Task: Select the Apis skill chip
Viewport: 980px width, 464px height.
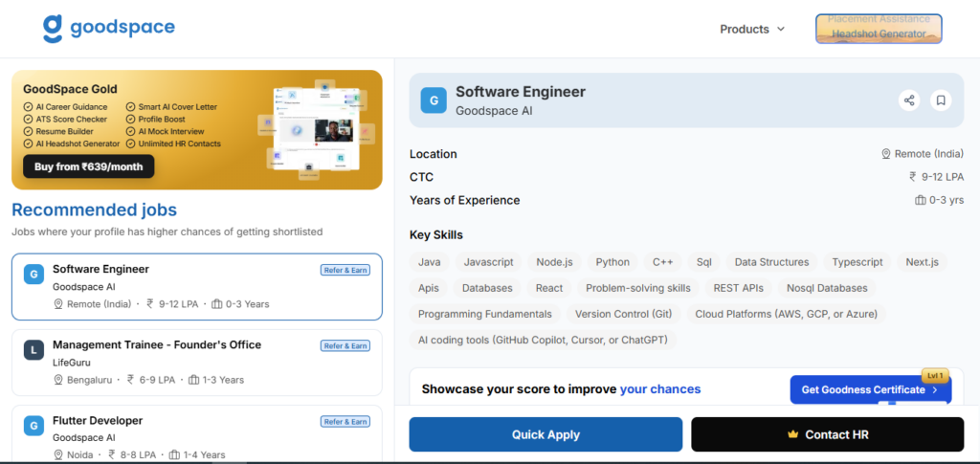Action: coord(429,288)
